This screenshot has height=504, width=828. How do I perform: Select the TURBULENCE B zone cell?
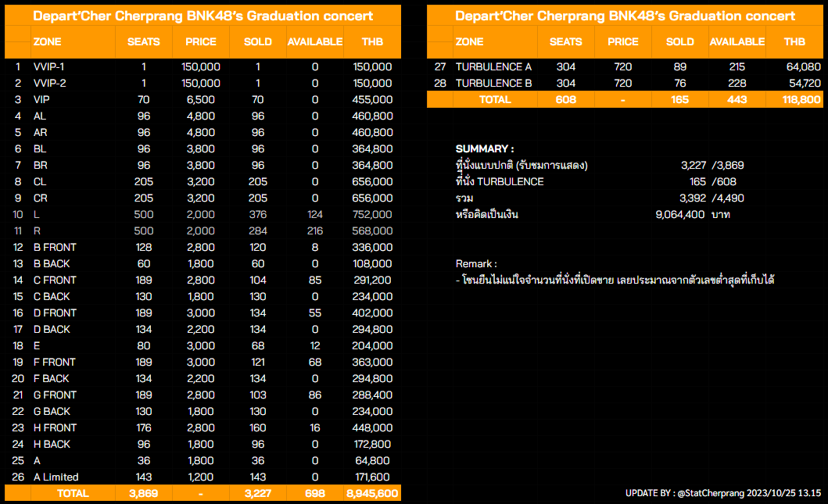tap(493, 84)
